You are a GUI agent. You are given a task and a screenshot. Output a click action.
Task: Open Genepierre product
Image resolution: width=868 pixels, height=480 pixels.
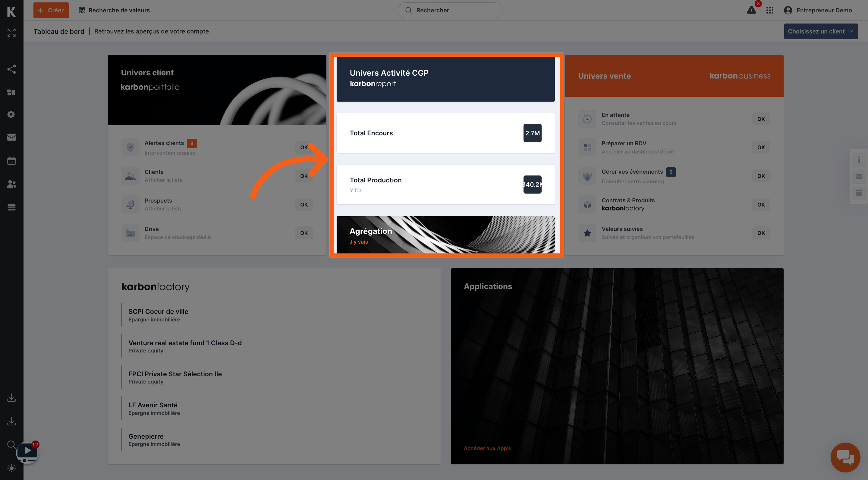coord(154,440)
